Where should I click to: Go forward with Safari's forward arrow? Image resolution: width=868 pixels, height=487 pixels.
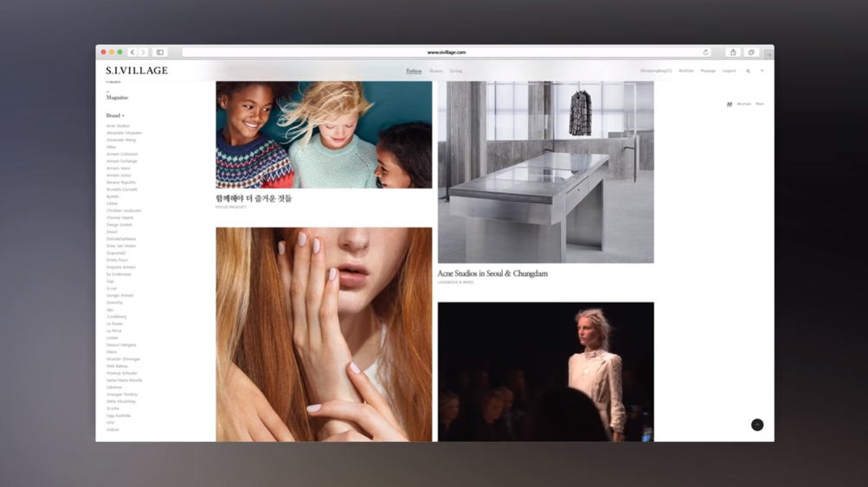(x=143, y=52)
